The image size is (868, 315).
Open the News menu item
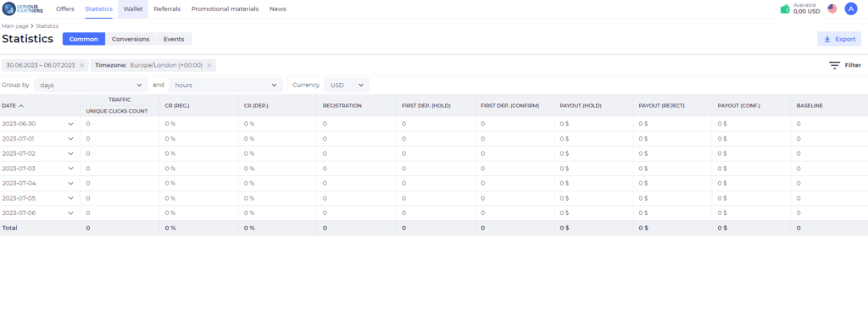click(x=278, y=8)
